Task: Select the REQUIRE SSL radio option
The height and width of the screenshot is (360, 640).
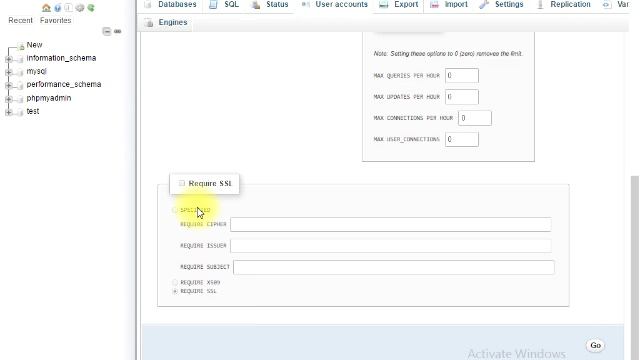Action: (x=175, y=291)
